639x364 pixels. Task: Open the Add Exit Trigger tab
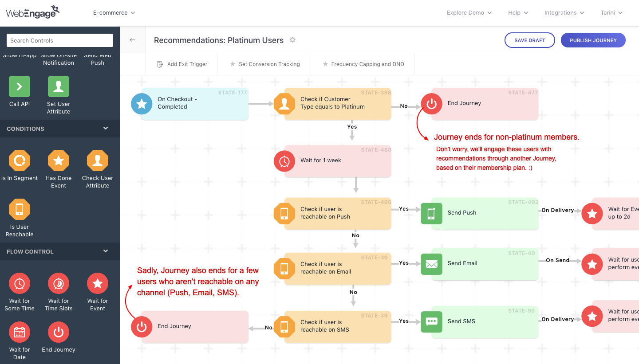[182, 64]
